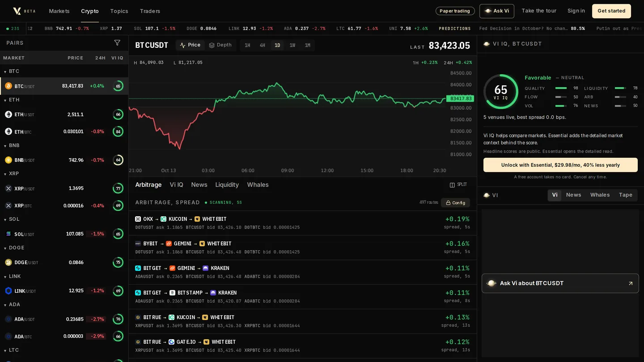Click the Vi IQ ring showing 84 for ETH/BTC
The width and height of the screenshot is (644, 362).
(118, 131)
